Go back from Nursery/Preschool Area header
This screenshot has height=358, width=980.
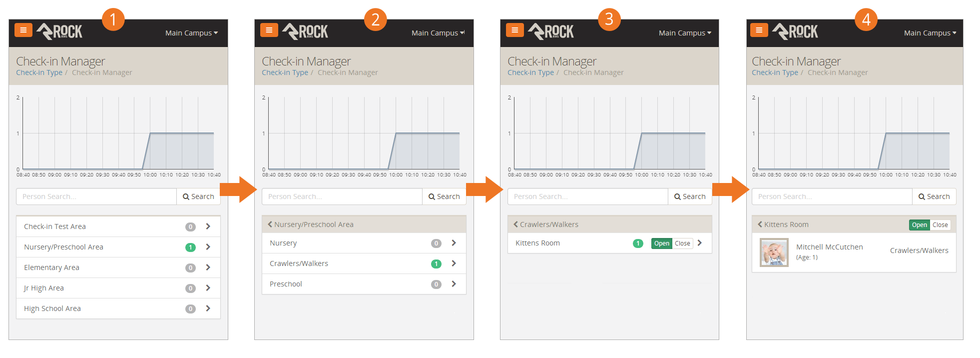point(270,224)
